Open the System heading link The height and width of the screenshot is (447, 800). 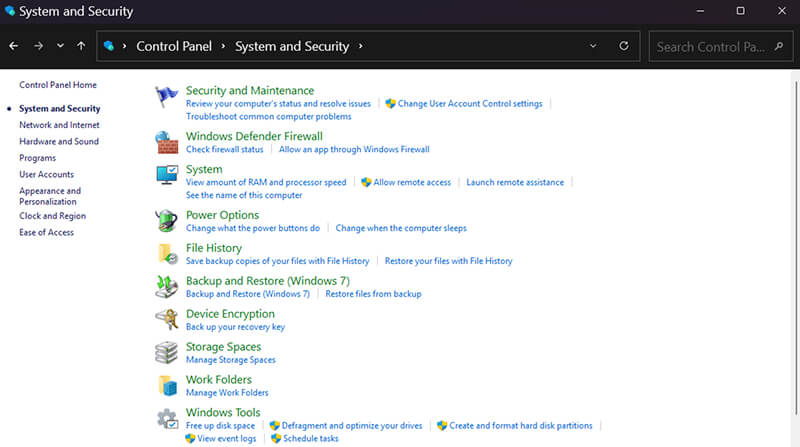tap(204, 169)
